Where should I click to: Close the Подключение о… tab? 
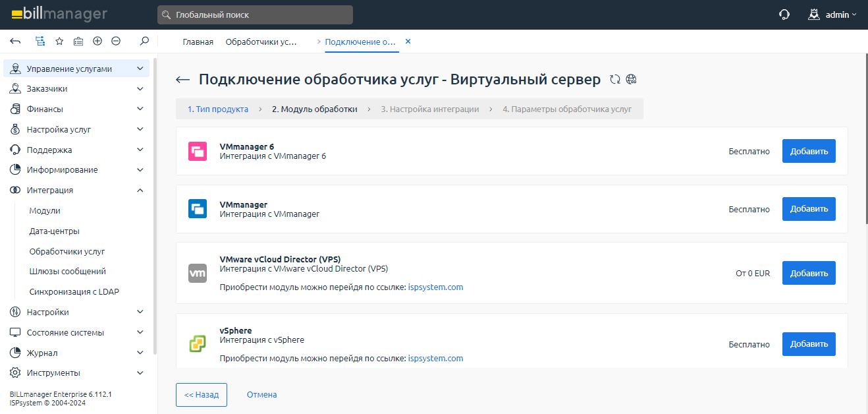408,42
